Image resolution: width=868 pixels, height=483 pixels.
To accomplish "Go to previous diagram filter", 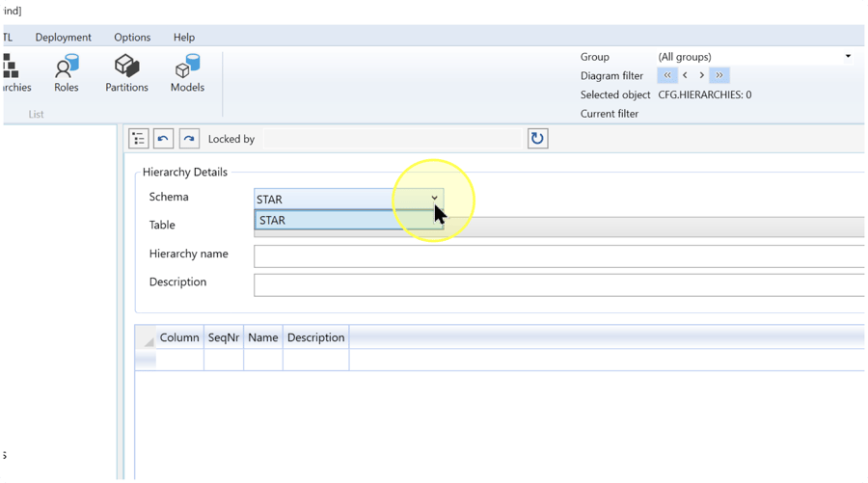I will click(686, 75).
